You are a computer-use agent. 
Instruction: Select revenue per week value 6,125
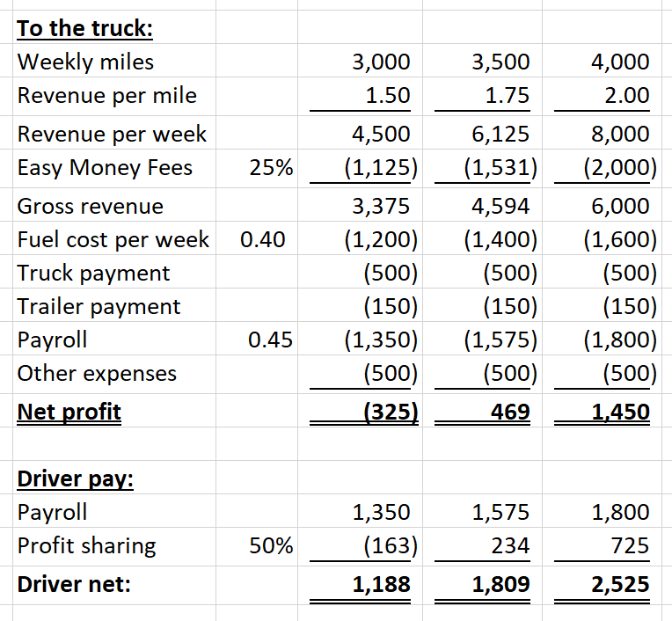pyautogui.click(x=500, y=134)
